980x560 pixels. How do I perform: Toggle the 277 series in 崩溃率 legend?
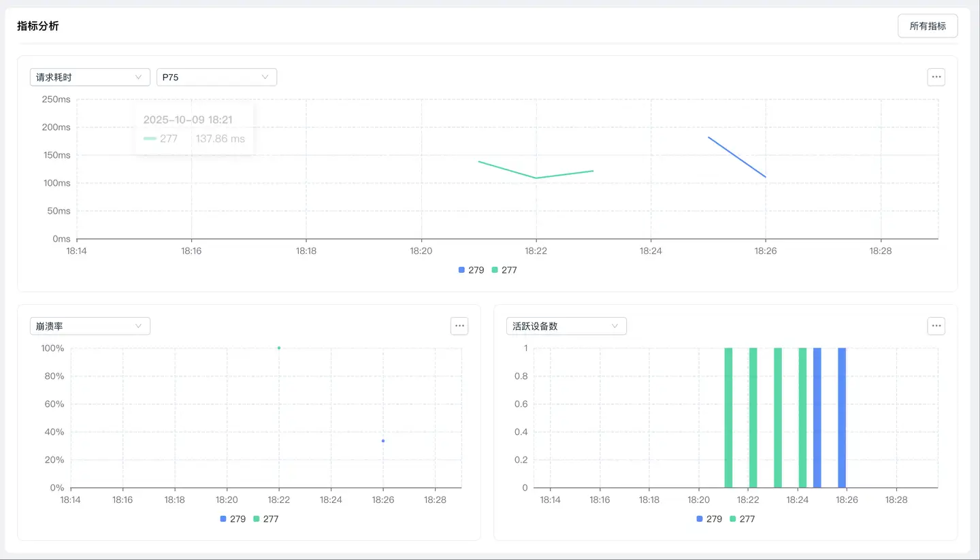(266, 519)
